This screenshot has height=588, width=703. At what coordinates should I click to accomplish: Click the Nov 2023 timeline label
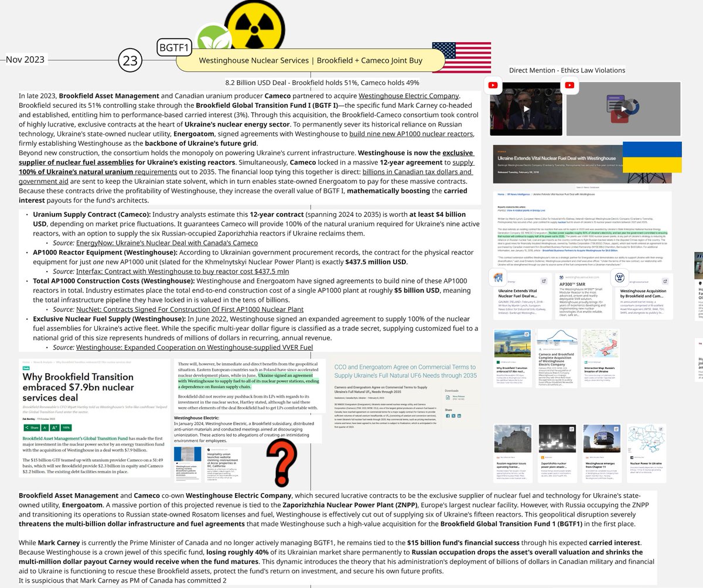click(25, 60)
